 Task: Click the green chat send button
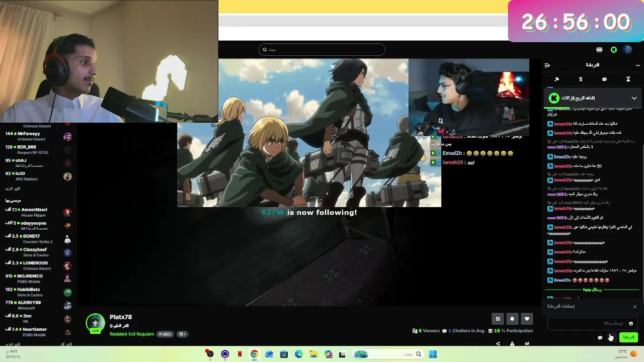click(628, 337)
